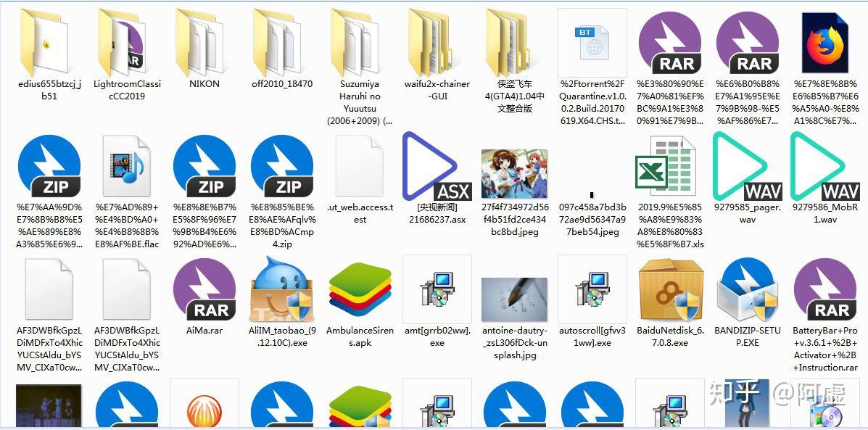Select the BatteryBar Pro RAR archive icon
The image size is (868, 430).
(825, 289)
